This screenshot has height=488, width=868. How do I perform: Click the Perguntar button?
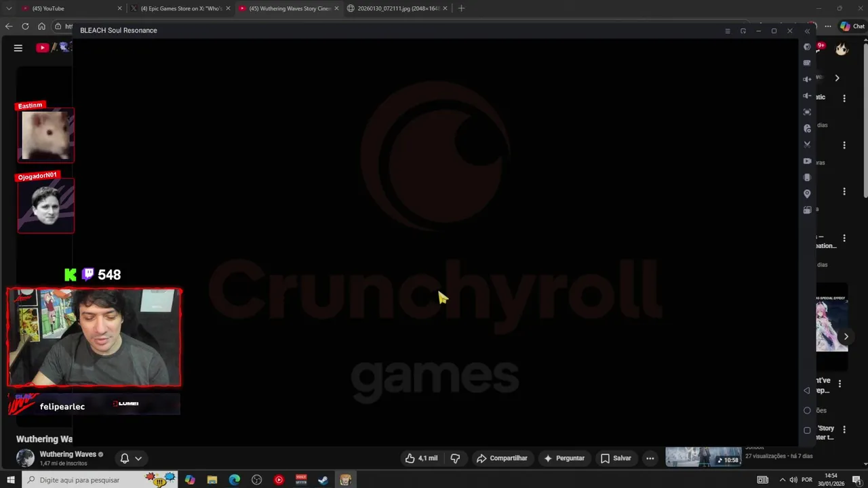(x=564, y=458)
